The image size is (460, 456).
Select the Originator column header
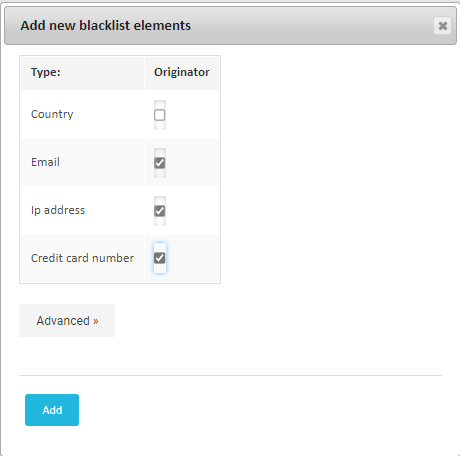click(x=182, y=72)
